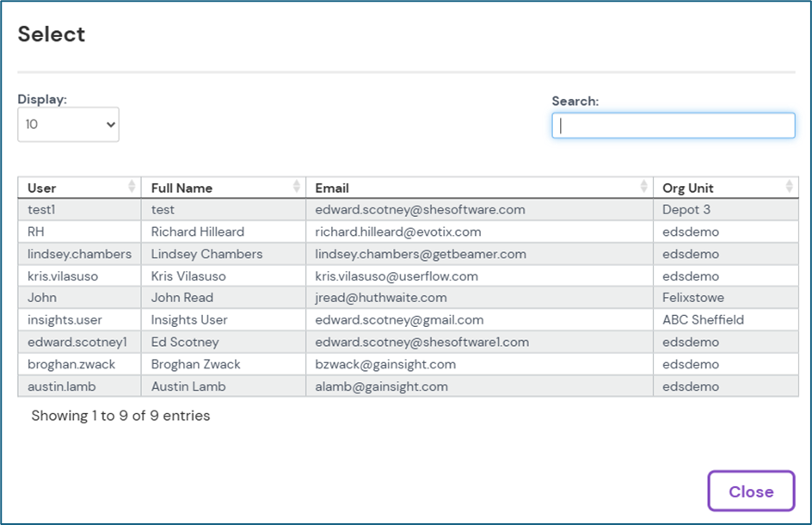This screenshot has height=525, width=812.
Task: Click the Felixstowe org unit cell
Action: [x=693, y=298]
